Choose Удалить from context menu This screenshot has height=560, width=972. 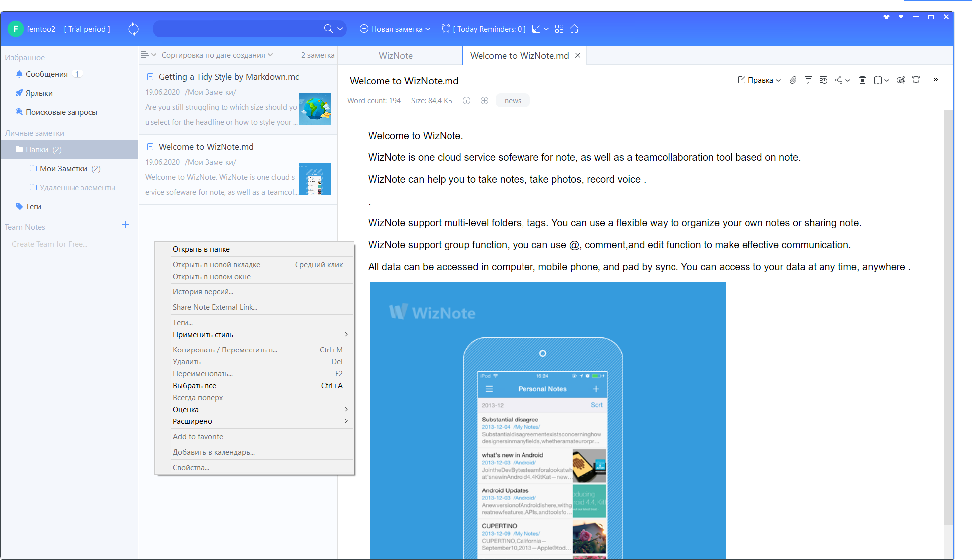255,362
